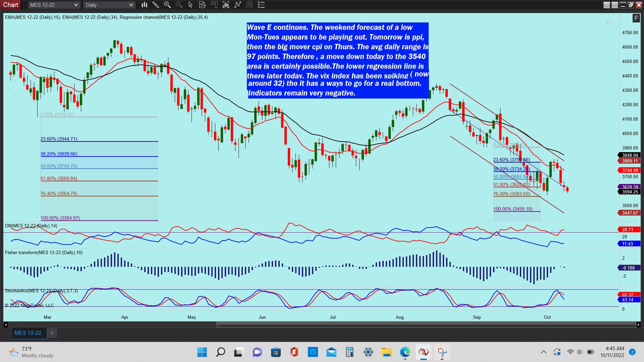Open the Data Series bars icon
644x362 pixels.
[x=226, y=5]
